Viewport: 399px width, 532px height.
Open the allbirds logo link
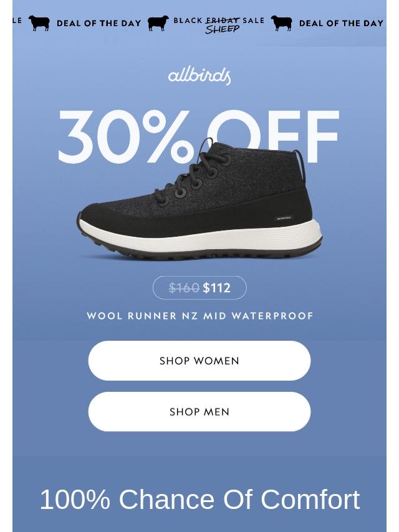pos(199,76)
